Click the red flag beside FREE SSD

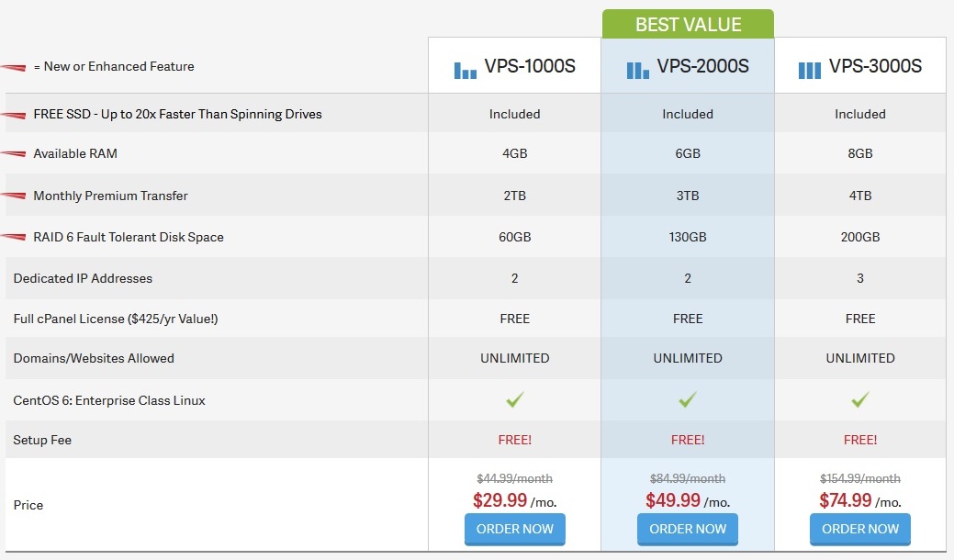pos(13,115)
